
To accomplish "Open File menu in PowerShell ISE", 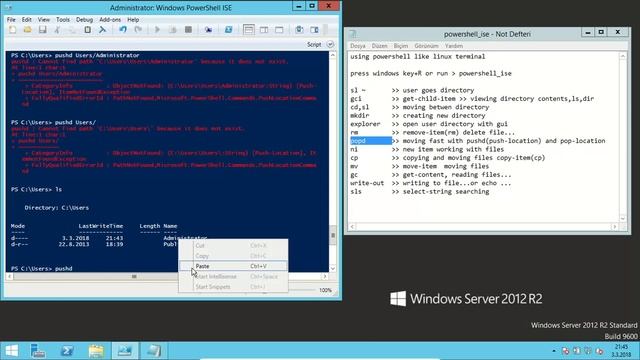I will coord(11,20).
